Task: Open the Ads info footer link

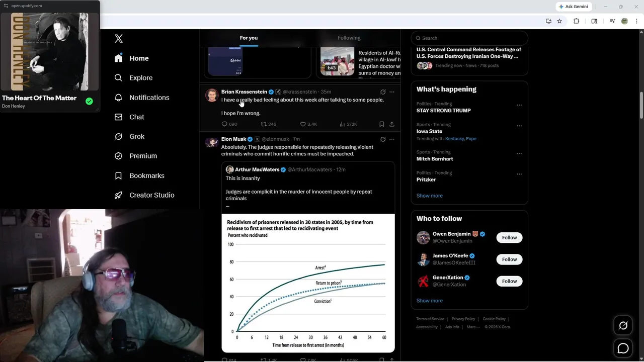Action: pyautogui.click(x=452, y=327)
